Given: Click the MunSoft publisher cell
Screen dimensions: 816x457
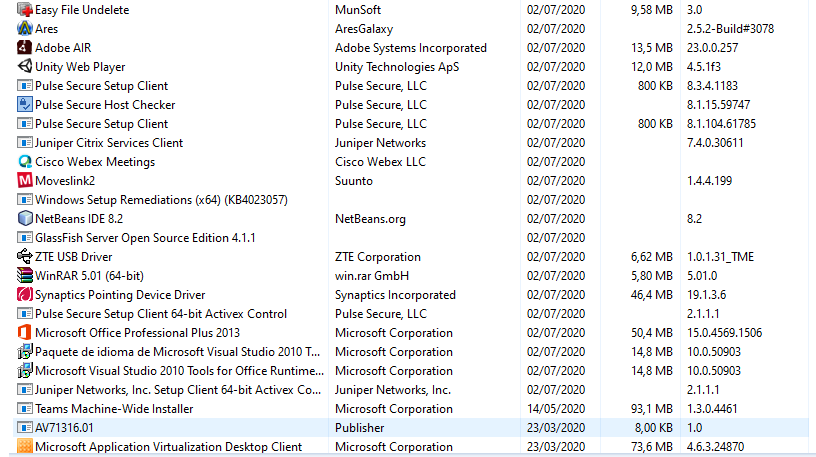Looking at the screenshot, I should tap(358, 10).
